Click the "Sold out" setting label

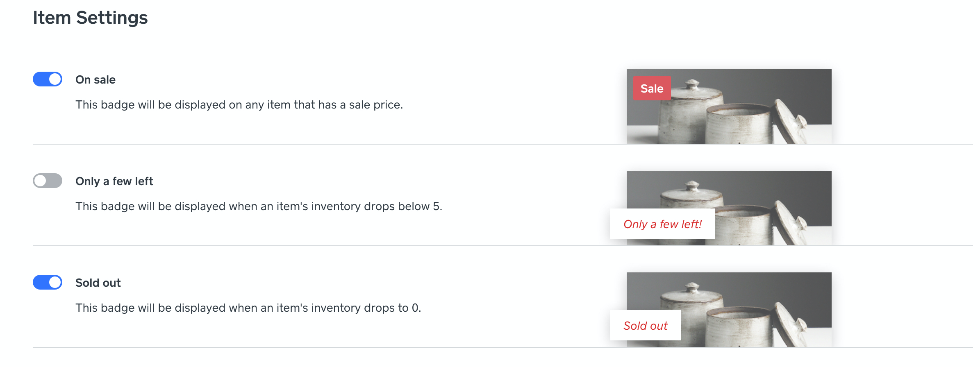click(x=98, y=283)
